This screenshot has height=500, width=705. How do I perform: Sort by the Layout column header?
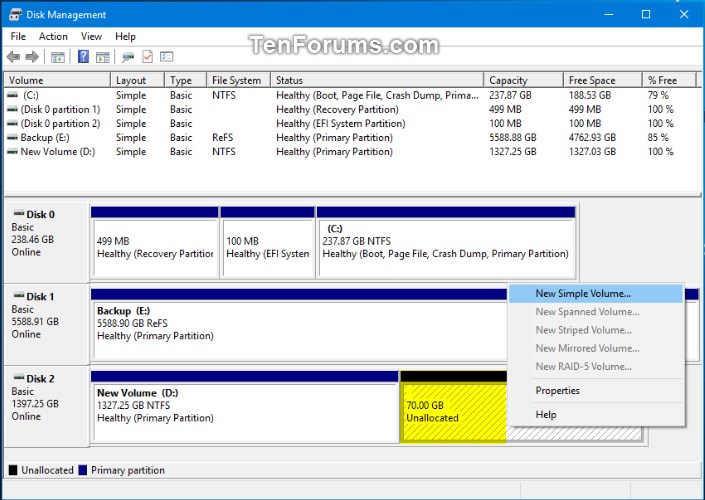(137, 80)
